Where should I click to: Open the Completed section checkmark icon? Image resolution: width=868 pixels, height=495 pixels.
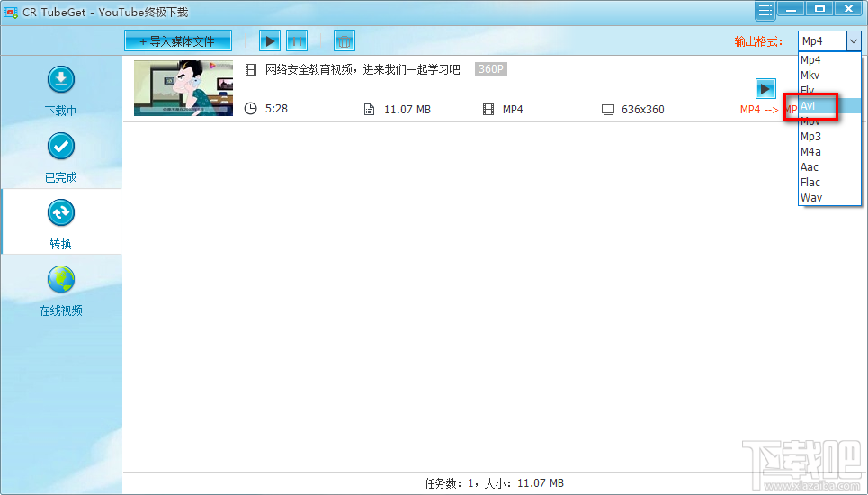coord(61,146)
